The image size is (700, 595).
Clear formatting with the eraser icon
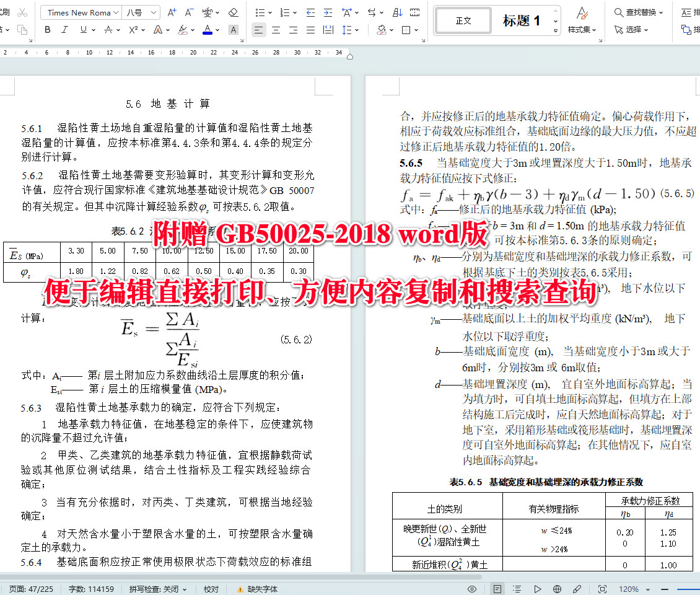click(x=233, y=12)
